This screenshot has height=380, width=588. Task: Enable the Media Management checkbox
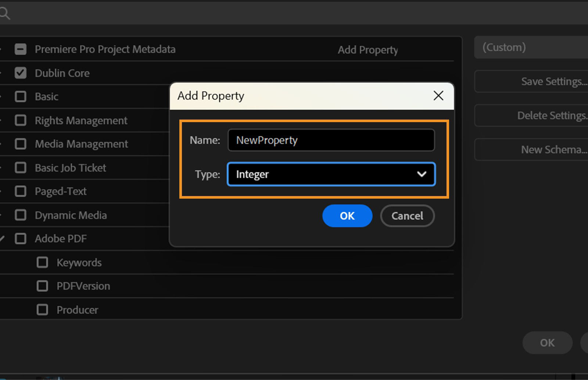pos(20,144)
